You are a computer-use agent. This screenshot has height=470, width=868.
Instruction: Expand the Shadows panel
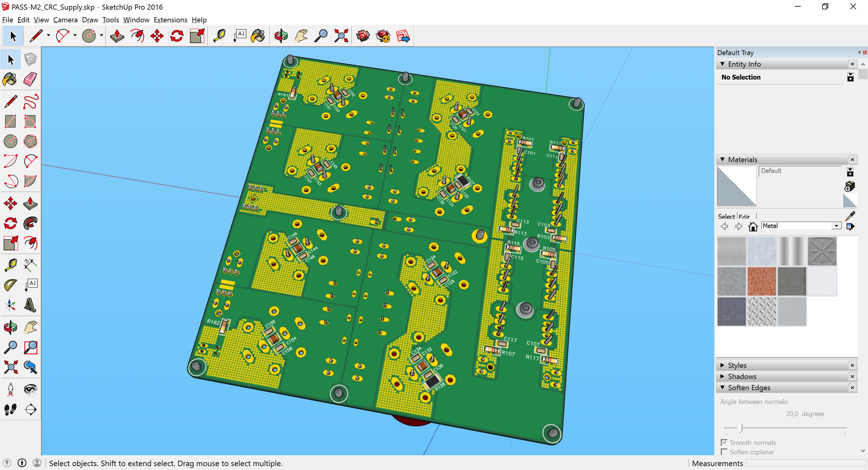(722, 376)
